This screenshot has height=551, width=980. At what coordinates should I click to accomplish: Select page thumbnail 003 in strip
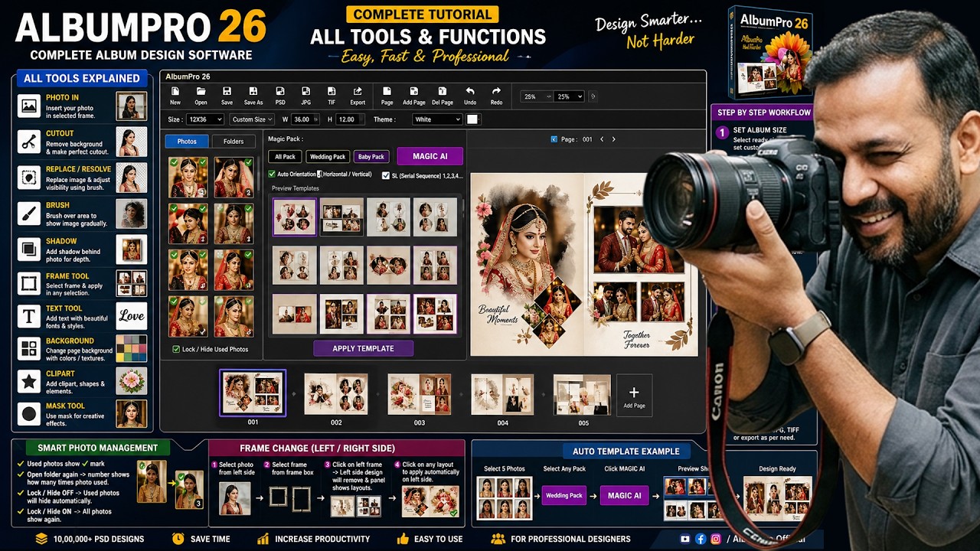pos(420,394)
